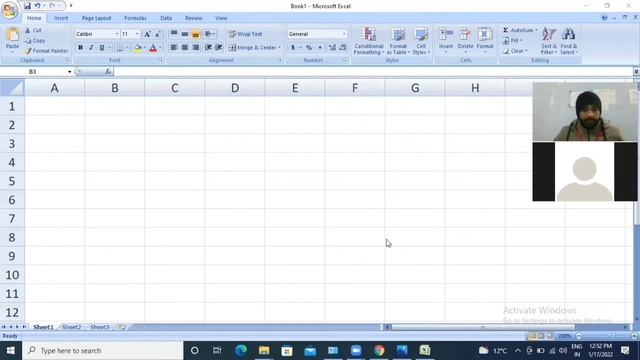Toggle underline formatting
Viewport: 640px width, 360px height.
pyautogui.click(x=102, y=48)
